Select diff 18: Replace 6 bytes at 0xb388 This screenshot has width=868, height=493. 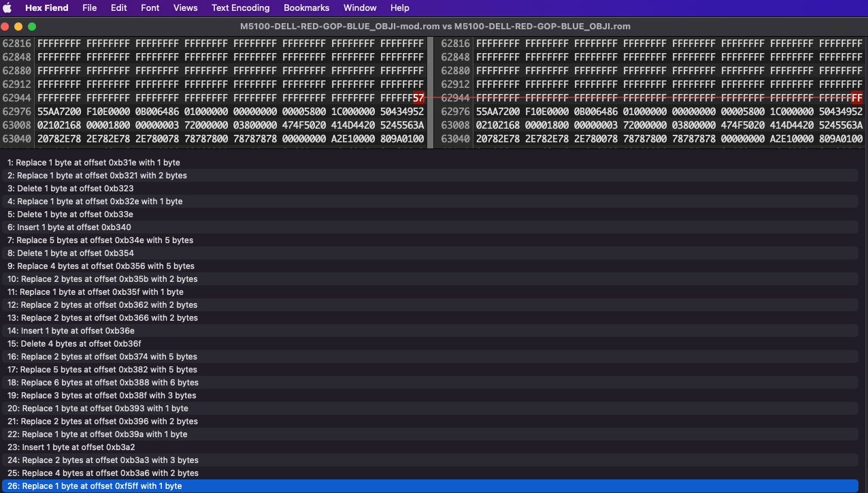430,383
